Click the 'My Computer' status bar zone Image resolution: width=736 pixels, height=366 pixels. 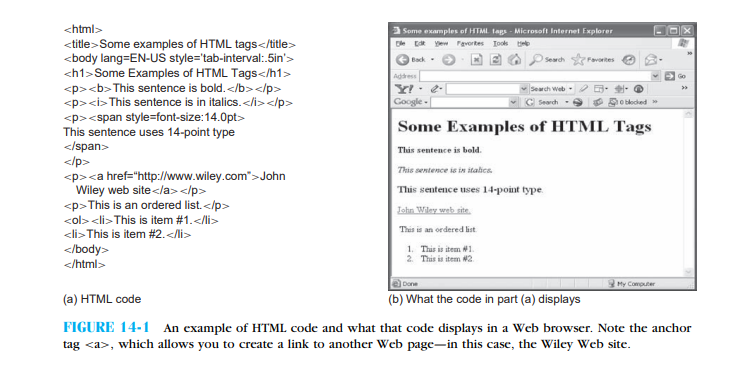pyautogui.click(x=631, y=283)
